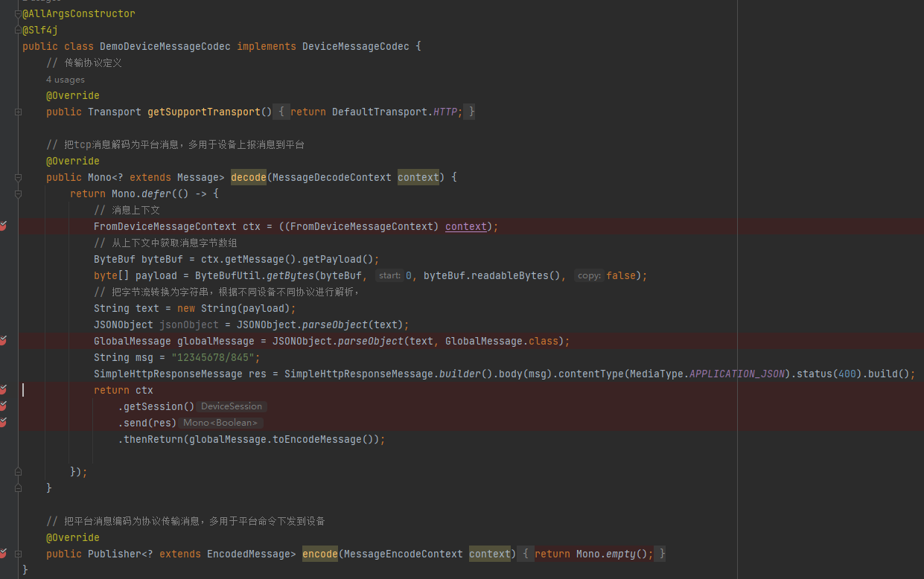924x579 pixels.
Task: Click Mono.empty() in encode body
Action: click(612, 554)
